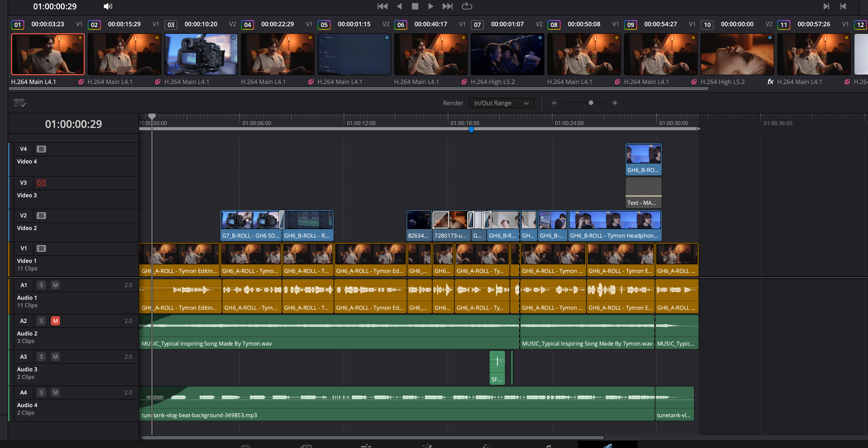
Task: Click the linked-media icon under clip 11
Action: click(x=847, y=82)
